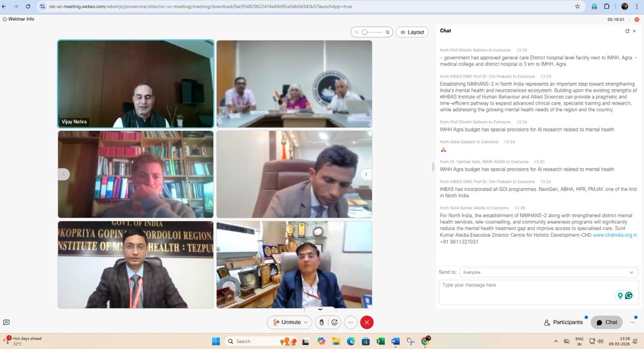
Task: Click the closed captions icon at bottom left
Action: click(6, 322)
